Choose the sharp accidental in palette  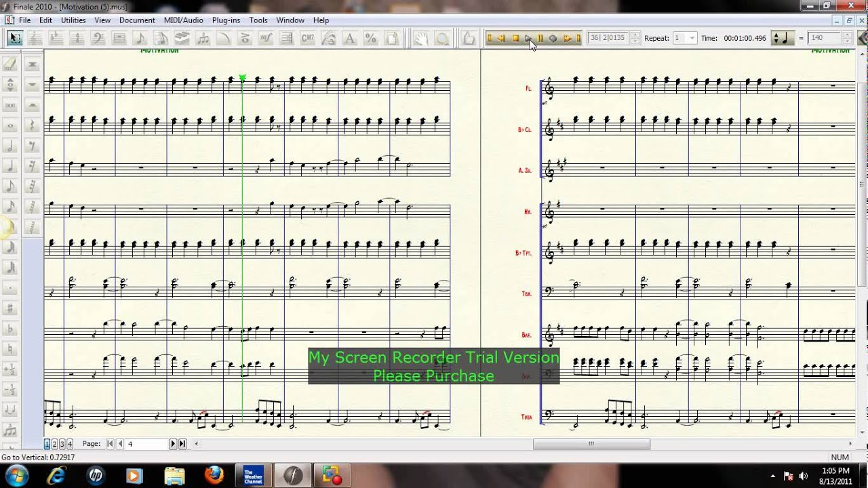(x=10, y=308)
